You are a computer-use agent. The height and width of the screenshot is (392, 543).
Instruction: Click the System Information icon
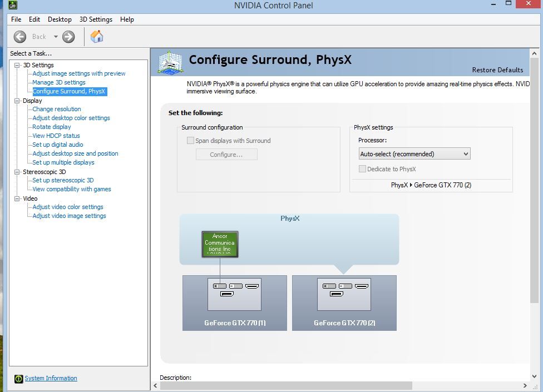pos(19,379)
